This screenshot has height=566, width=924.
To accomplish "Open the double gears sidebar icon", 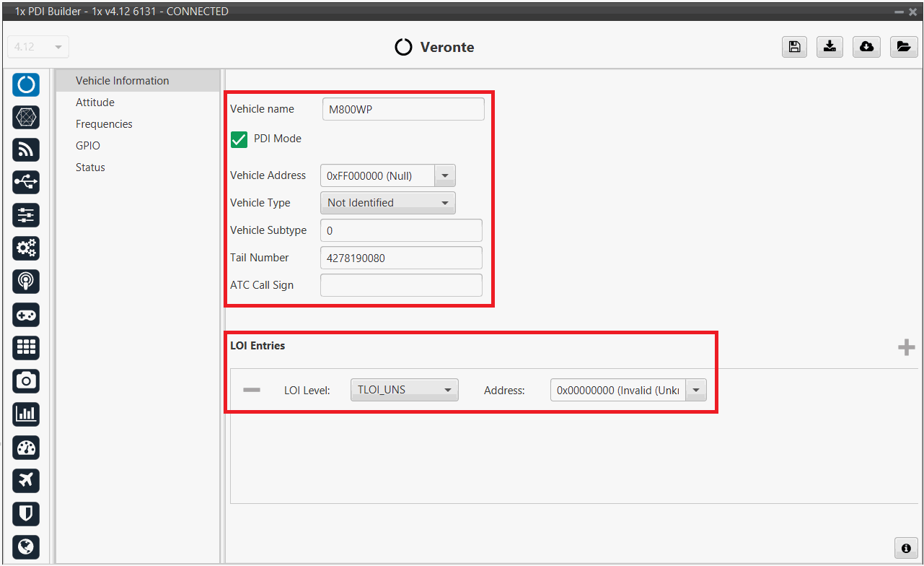I will (26, 248).
